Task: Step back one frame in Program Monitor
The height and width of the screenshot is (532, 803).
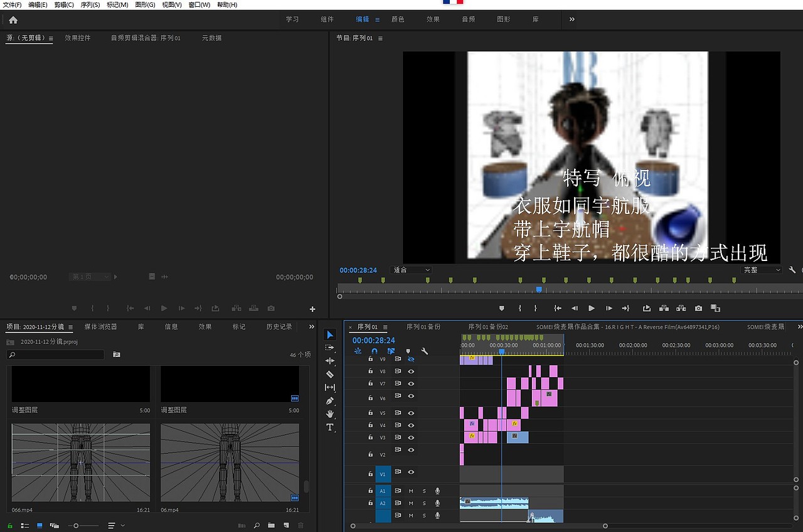Action: click(x=574, y=308)
